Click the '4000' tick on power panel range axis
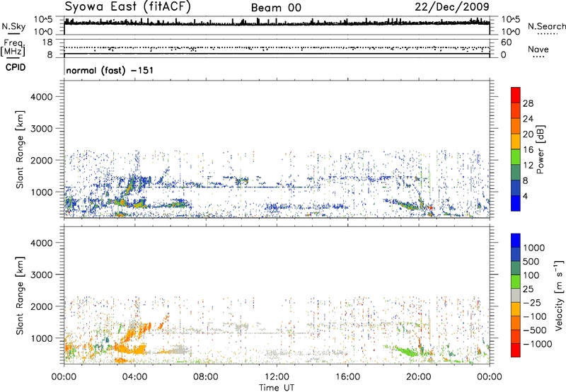The image size is (566, 392). click(42, 97)
